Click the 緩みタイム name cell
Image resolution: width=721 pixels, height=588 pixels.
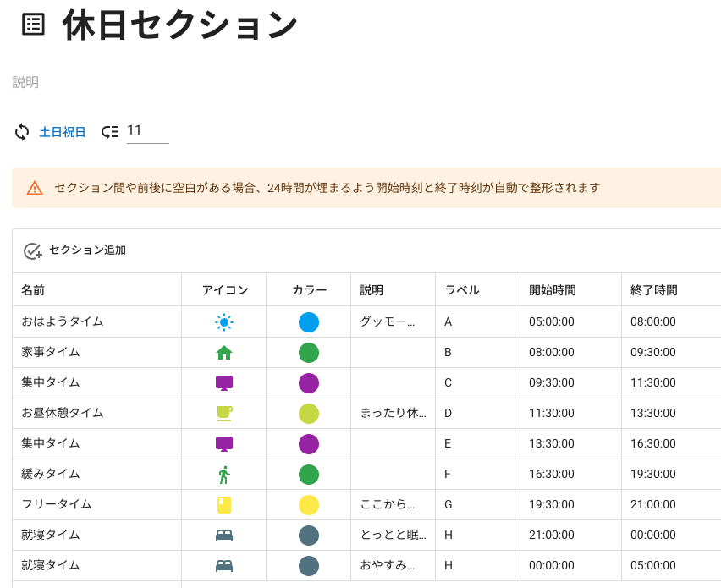click(97, 474)
